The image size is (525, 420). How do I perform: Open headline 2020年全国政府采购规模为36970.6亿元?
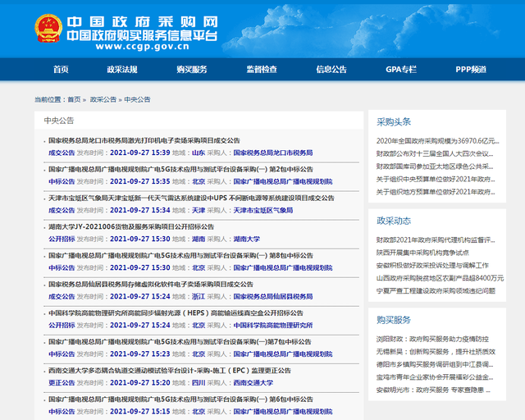pos(437,141)
